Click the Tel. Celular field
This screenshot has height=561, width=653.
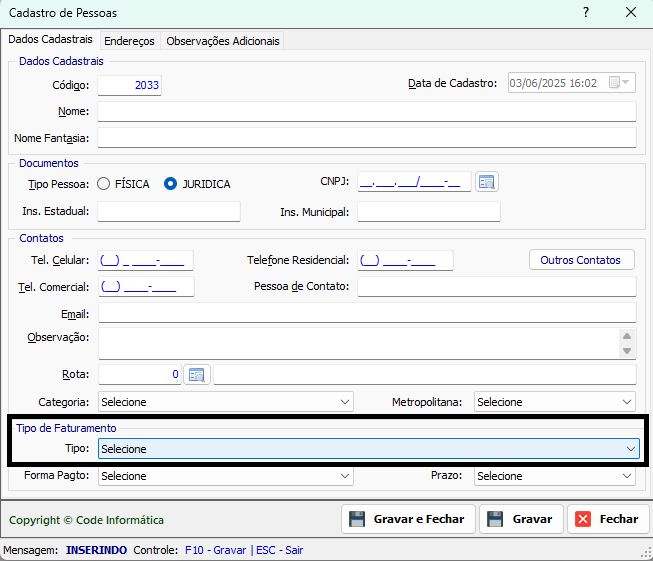(146, 260)
